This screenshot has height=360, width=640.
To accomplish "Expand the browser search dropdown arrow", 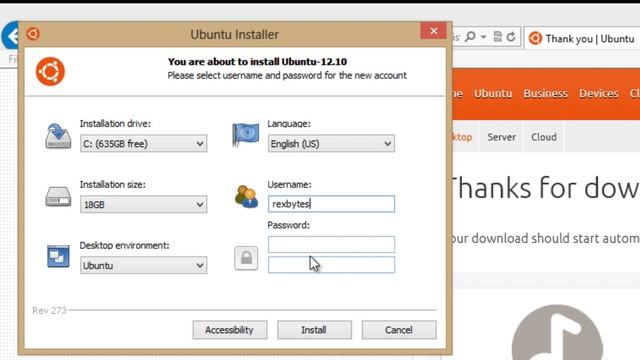I will click(483, 37).
